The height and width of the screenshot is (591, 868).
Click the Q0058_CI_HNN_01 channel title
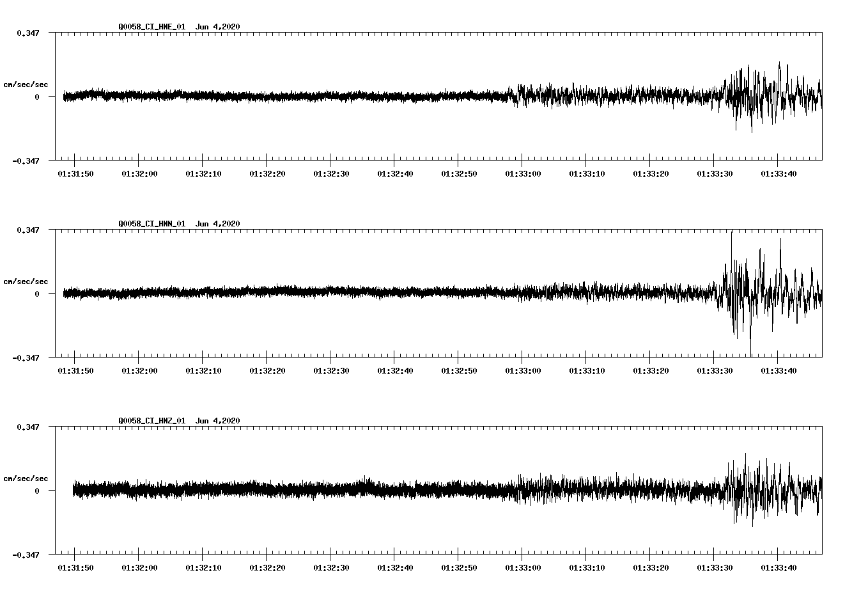[152, 224]
